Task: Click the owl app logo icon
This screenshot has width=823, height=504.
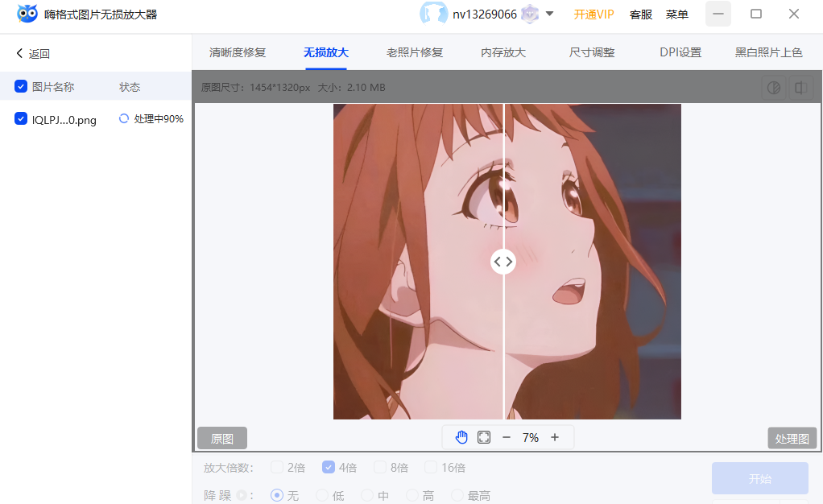Action: 27,14
